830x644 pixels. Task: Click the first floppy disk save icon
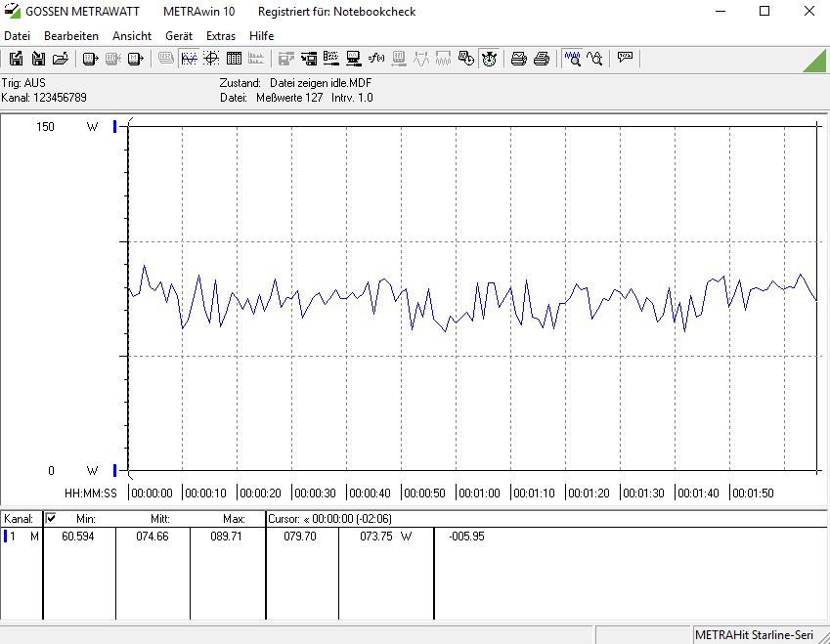[x=17, y=59]
